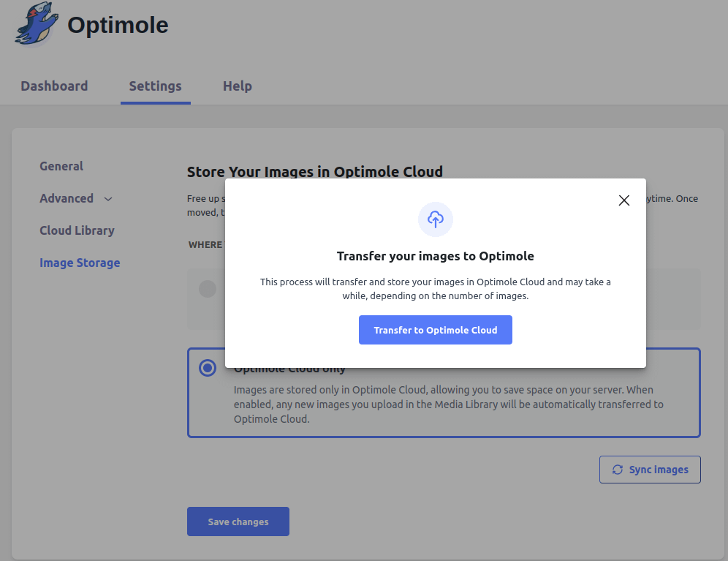Go to Cloud Library section
Image resolution: width=728 pixels, height=561 pixels.
pos(77,230)
